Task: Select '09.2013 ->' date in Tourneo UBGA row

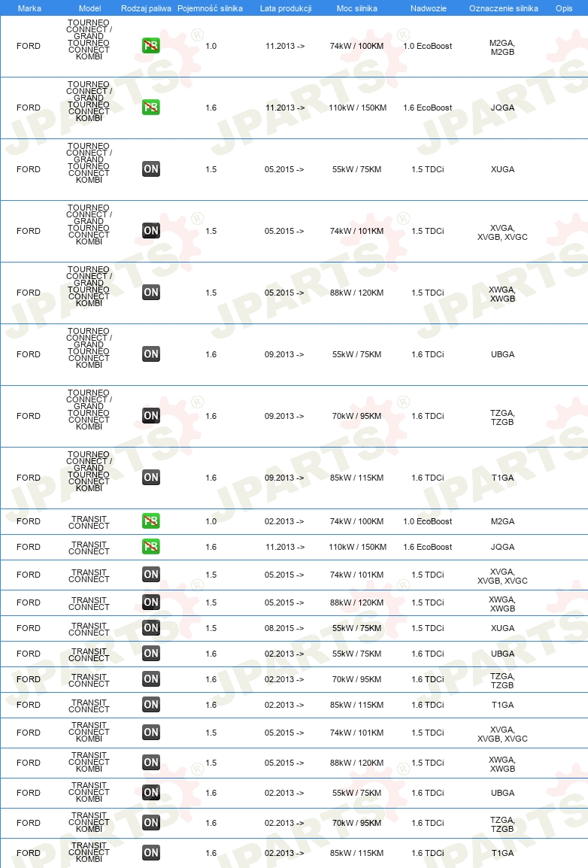Action: [x=284, y=354]
